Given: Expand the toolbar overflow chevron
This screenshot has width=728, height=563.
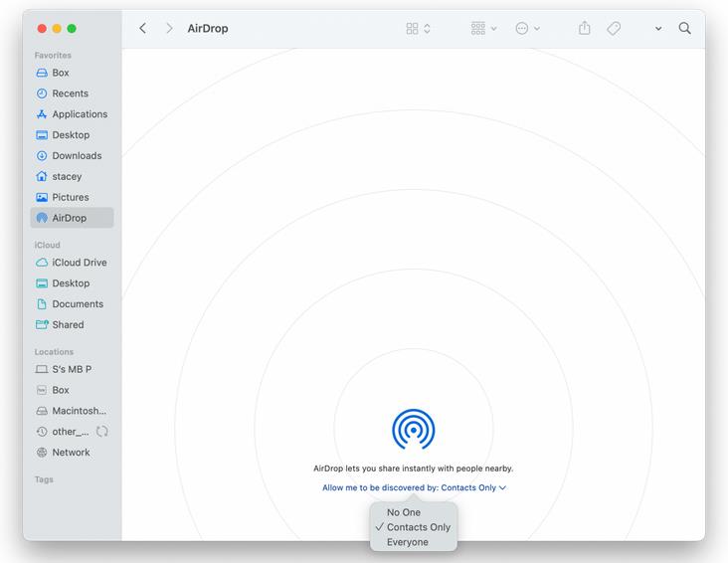Looking at the screenshot, I should click(658, 29).
